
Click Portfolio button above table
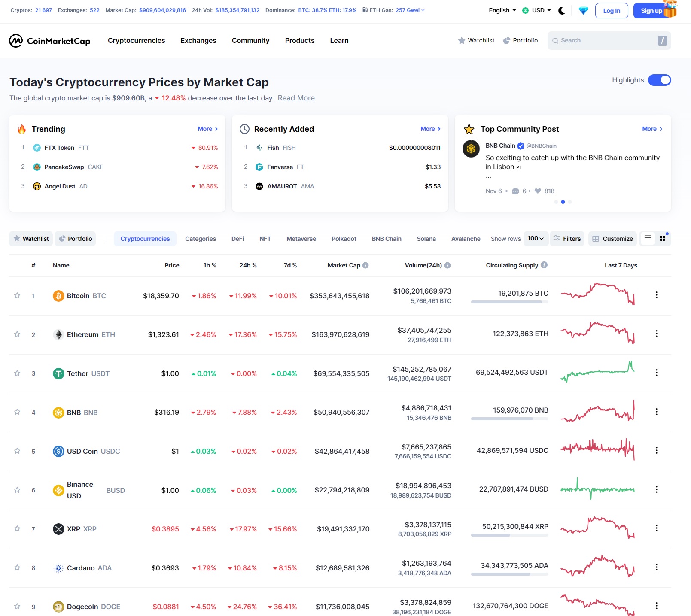point(75,239)
